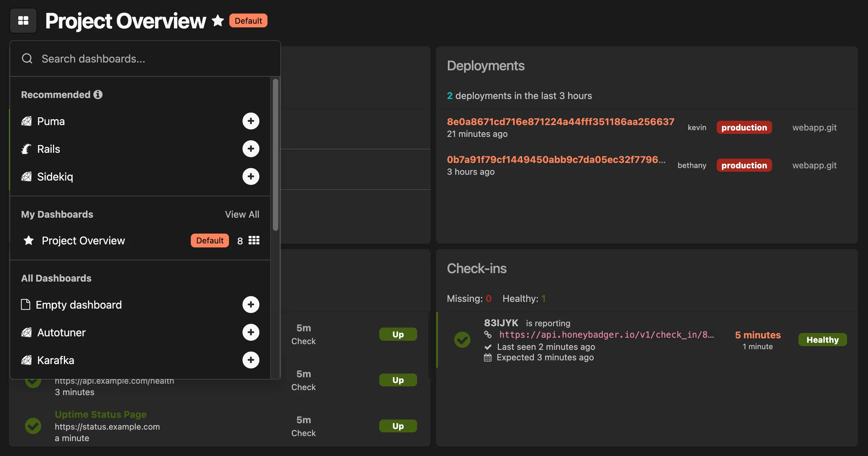
Task: Open the Uptime Status Page link
Action: pyautogui.click(x=100, y=414)
